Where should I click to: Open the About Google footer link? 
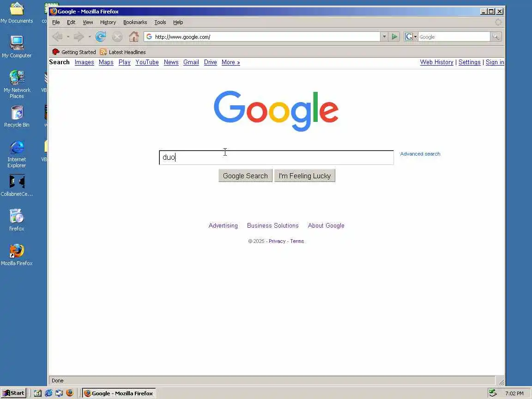tap(326, 226)
